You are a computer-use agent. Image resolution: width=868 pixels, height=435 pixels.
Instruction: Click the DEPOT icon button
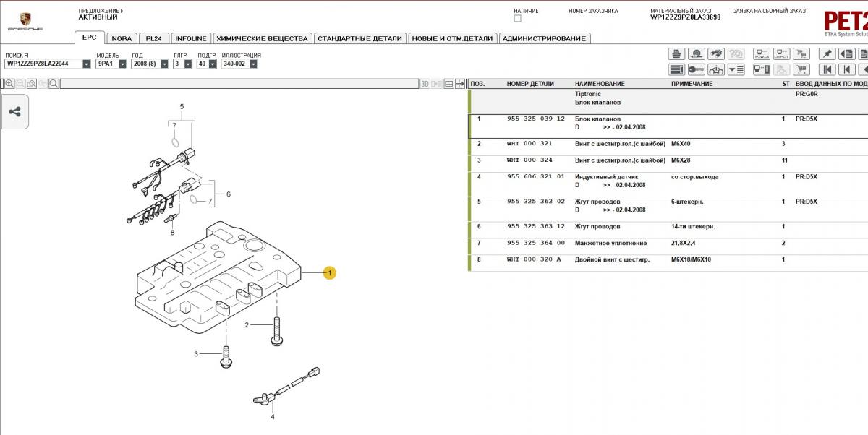781,53
